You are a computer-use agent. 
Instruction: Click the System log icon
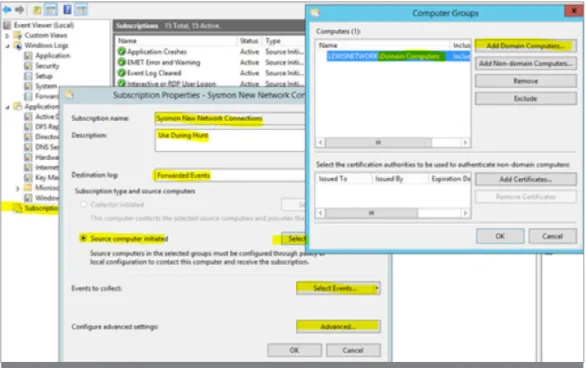[x=28, y=86]
